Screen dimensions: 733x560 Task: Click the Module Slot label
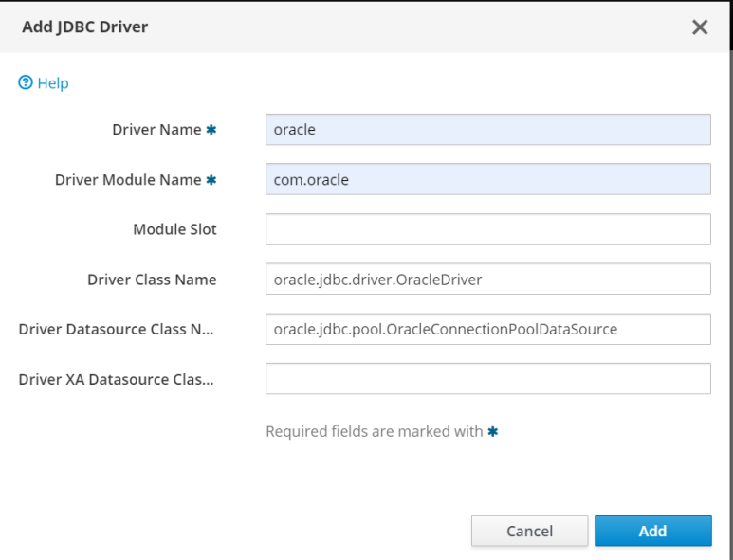point(174,229)
